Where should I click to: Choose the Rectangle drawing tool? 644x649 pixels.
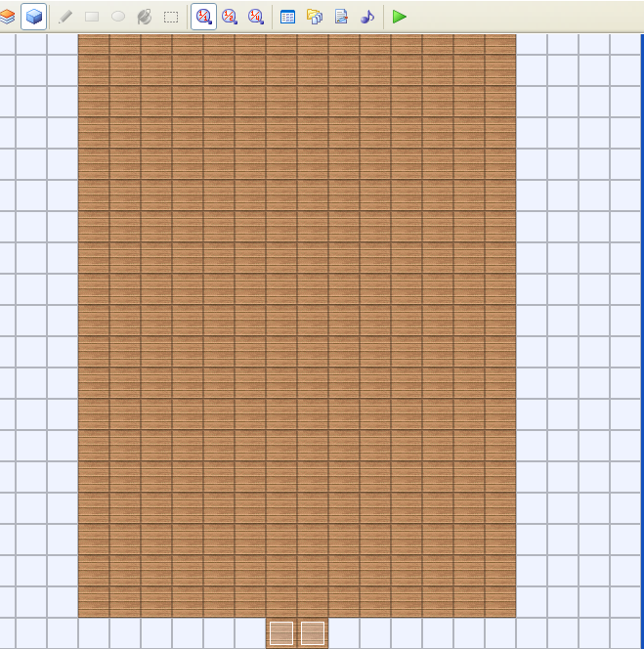pyautogui.click(x=92, y=17)
